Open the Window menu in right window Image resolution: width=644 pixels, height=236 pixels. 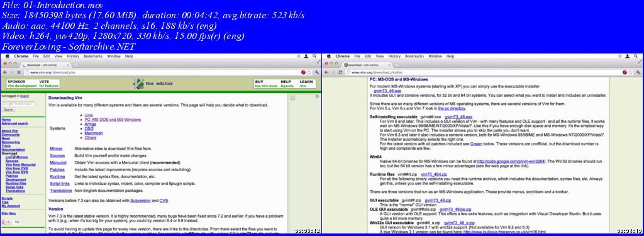click(x=435, y=57)
